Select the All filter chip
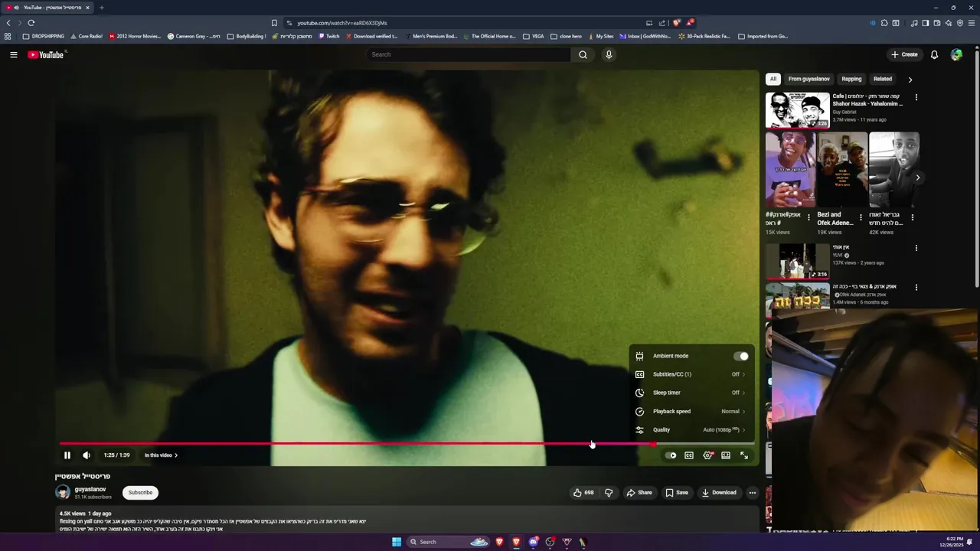This screenshot has height=551, width=980. click(773, 79)
